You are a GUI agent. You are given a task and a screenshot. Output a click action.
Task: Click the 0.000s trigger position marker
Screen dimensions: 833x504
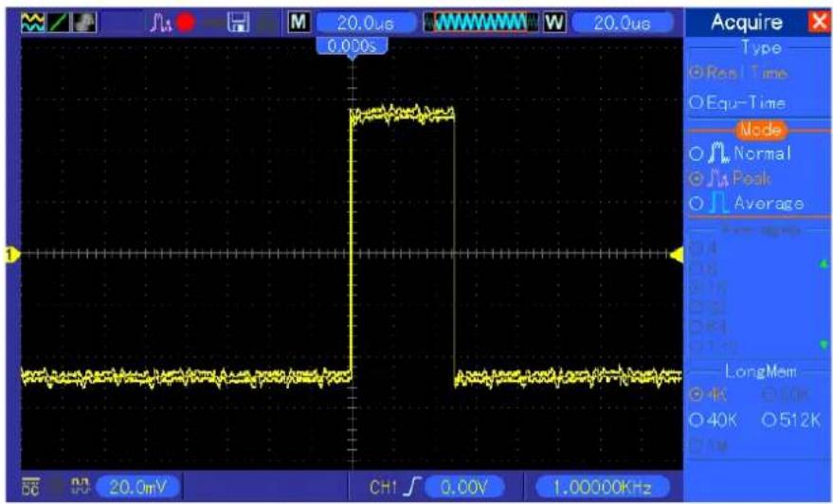(x=352, y=46)
